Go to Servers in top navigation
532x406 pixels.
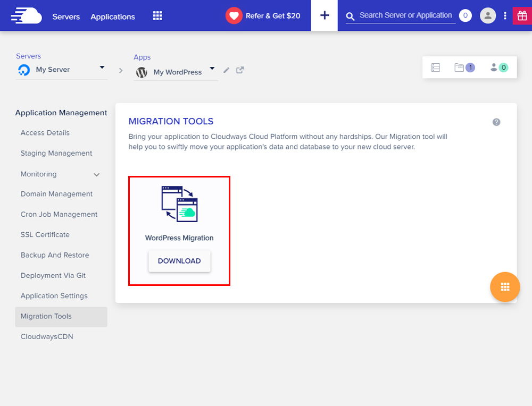click(66, 16)
